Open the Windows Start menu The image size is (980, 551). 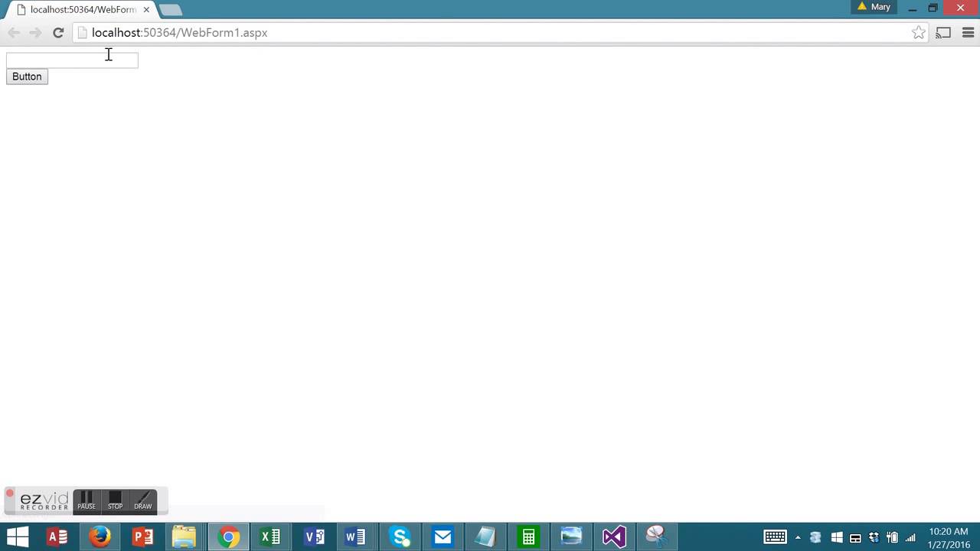click(x=17, y=537)
